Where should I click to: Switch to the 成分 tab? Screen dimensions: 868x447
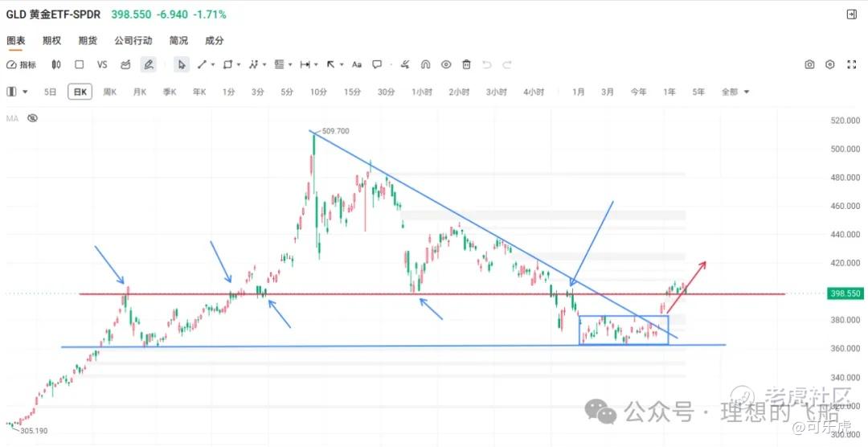tap(215, 40)
